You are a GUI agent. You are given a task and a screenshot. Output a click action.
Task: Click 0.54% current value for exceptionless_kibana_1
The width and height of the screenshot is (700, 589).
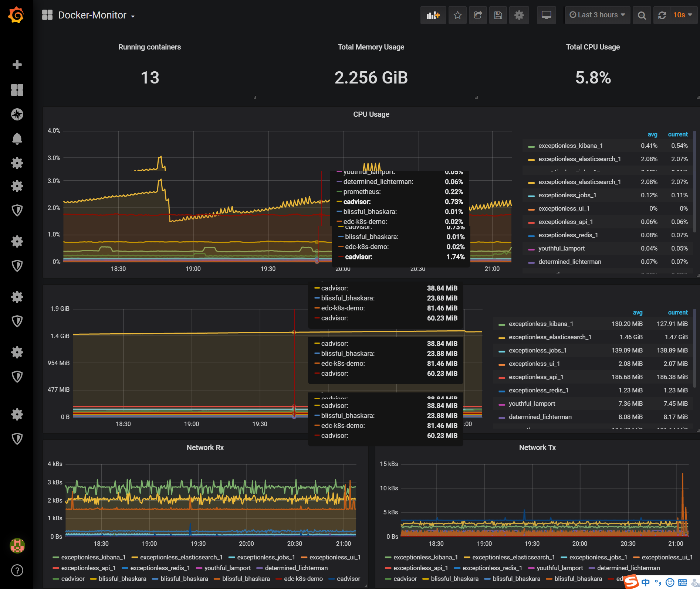[x=679, y=146]
